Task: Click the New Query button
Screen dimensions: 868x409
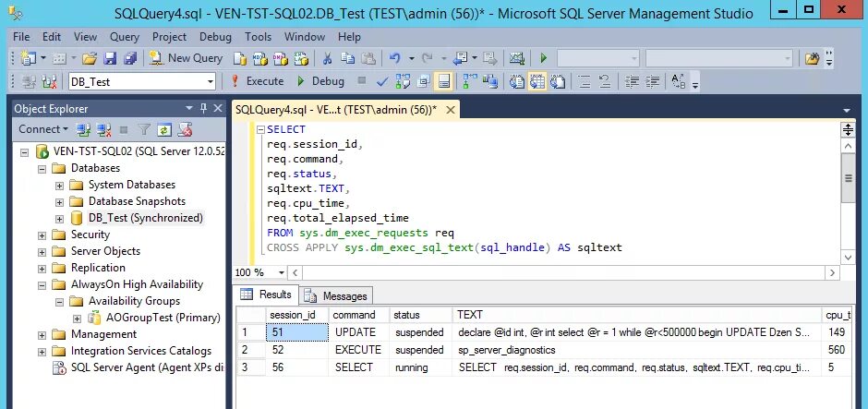Action: coord(186,58)
